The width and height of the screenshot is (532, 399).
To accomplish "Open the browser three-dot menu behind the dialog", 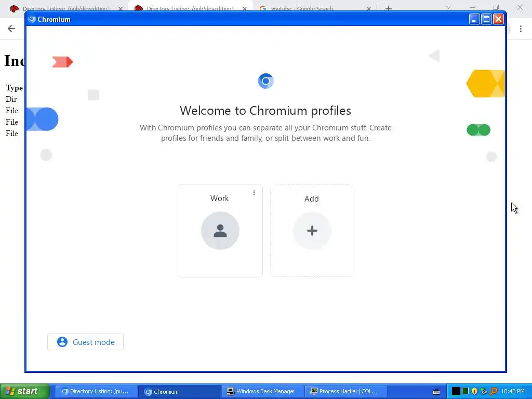I will pyautogui.click(x=521, y=29).
